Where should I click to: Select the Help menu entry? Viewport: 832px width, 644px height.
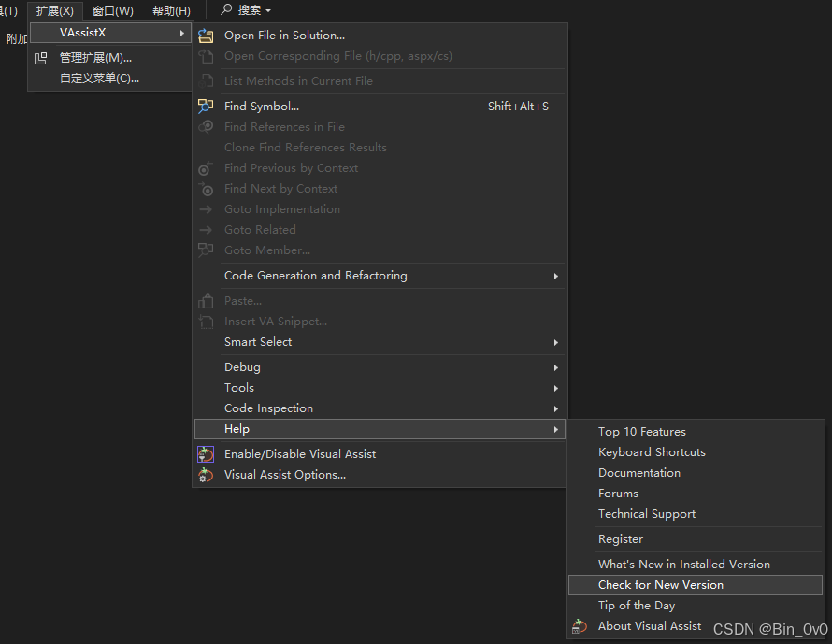pos(380,429)
